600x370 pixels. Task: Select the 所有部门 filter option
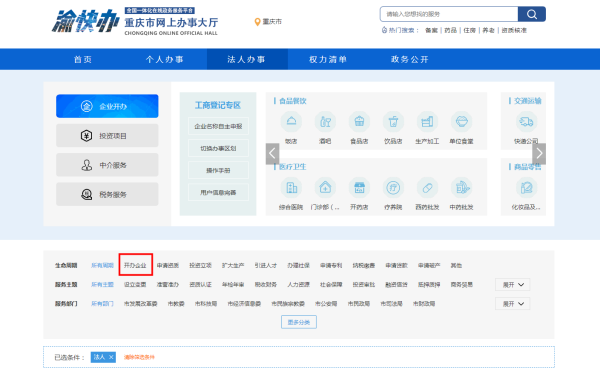(102, 303)
